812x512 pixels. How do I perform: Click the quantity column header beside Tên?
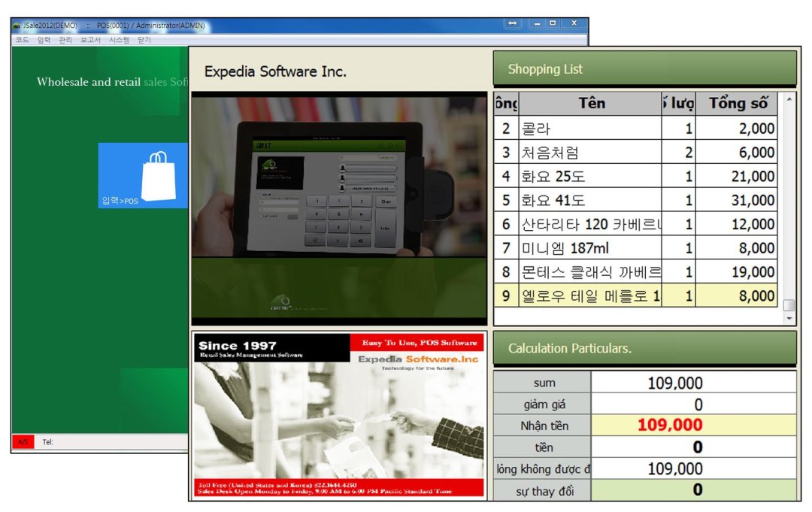[x=678, y=104]
